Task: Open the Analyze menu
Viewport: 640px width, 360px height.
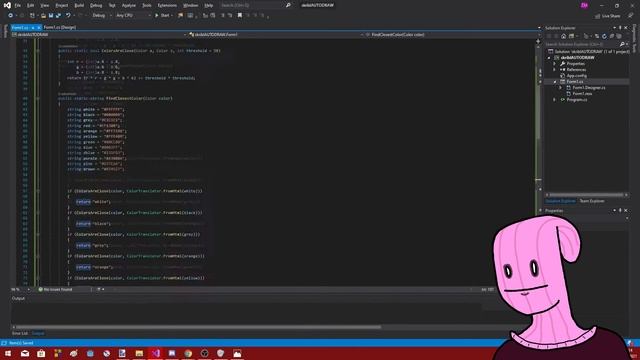Action: (129, 5)
